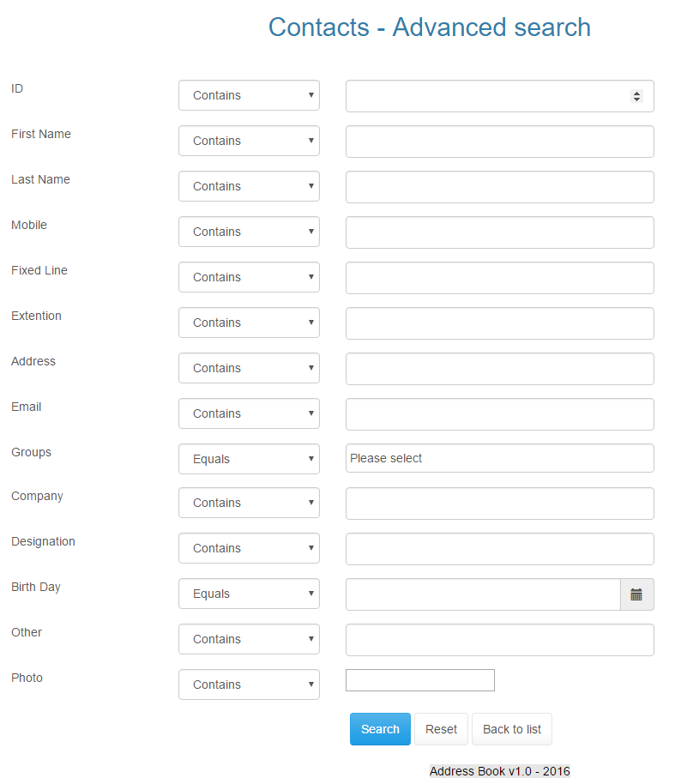Open the Email filter dropdown
Viewport: 687px width, 784px height.
(249, 413)
